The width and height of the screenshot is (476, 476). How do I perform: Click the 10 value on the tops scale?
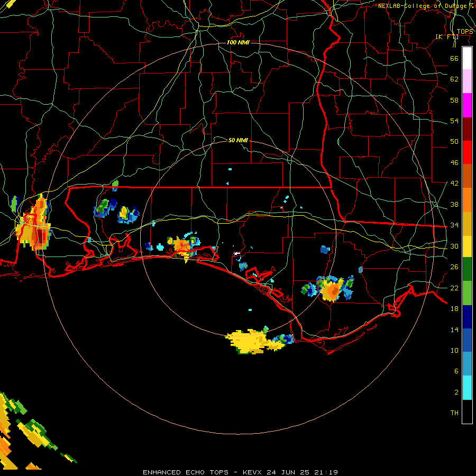coord(454,351)
